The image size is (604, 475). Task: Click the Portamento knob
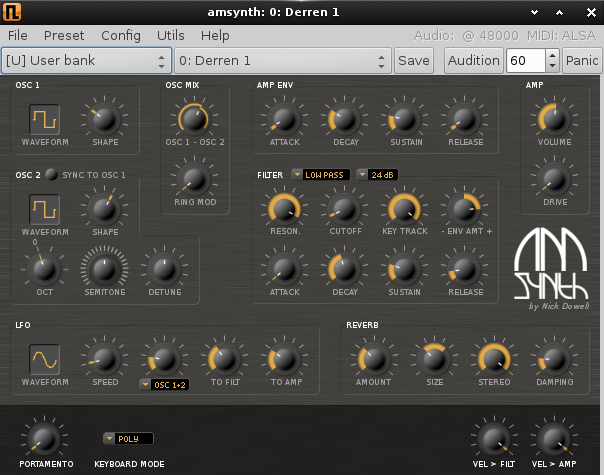[45, 439]
